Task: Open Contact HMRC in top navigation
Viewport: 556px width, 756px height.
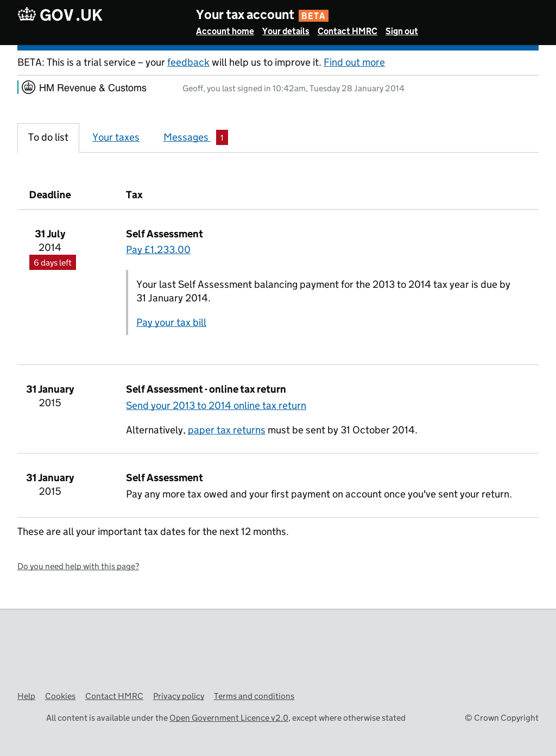Action: [347, 31]
